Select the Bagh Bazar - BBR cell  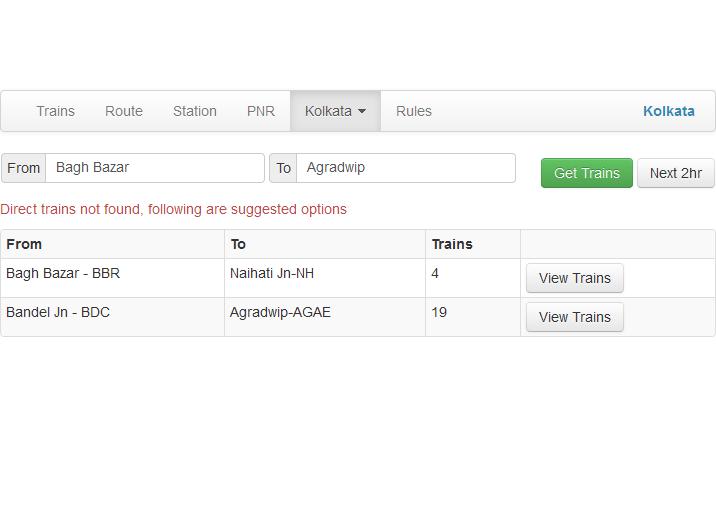(63, 273)
